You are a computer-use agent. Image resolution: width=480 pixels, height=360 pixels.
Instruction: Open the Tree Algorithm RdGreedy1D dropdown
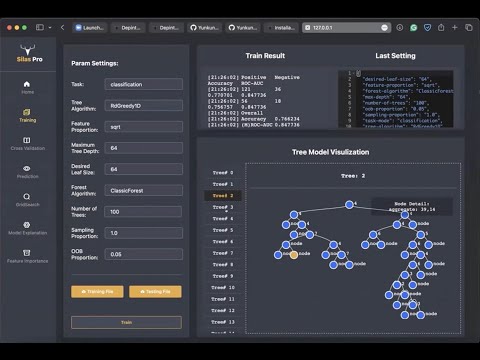[143, 106]
